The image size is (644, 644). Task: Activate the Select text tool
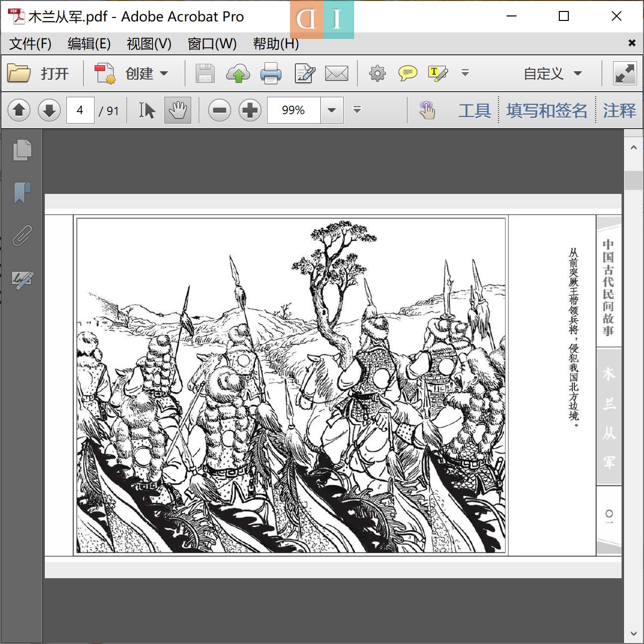(x=147, y=110)
